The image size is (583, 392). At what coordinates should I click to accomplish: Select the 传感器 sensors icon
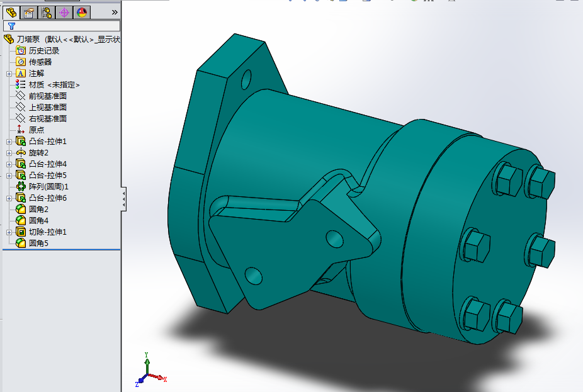pyautogui.click(x=21, y=62)
